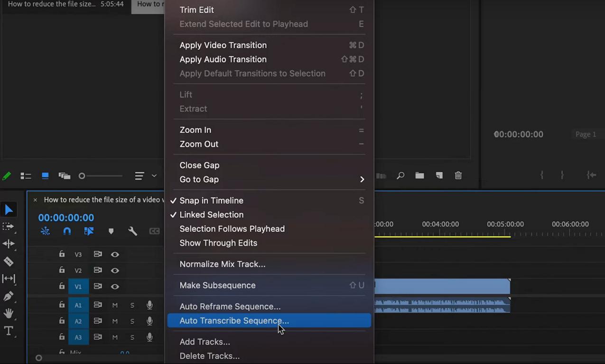Open the sort order list menu

(139, 176)
